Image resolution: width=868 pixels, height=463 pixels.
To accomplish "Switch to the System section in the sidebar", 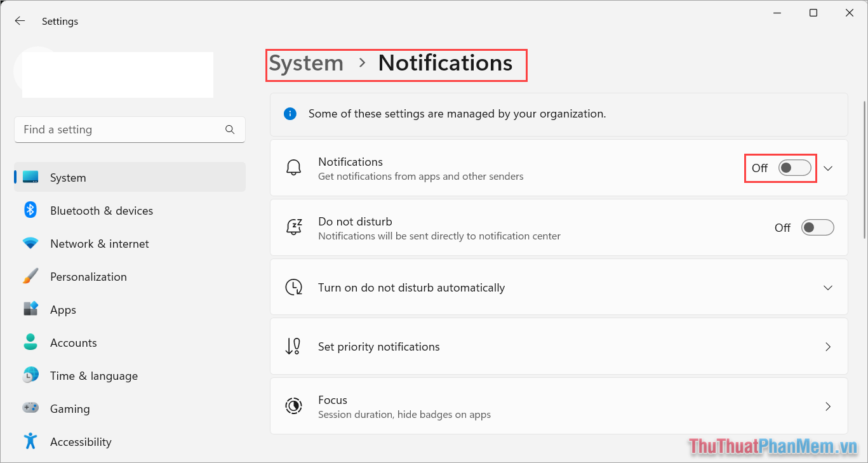I will pos(68,177).
